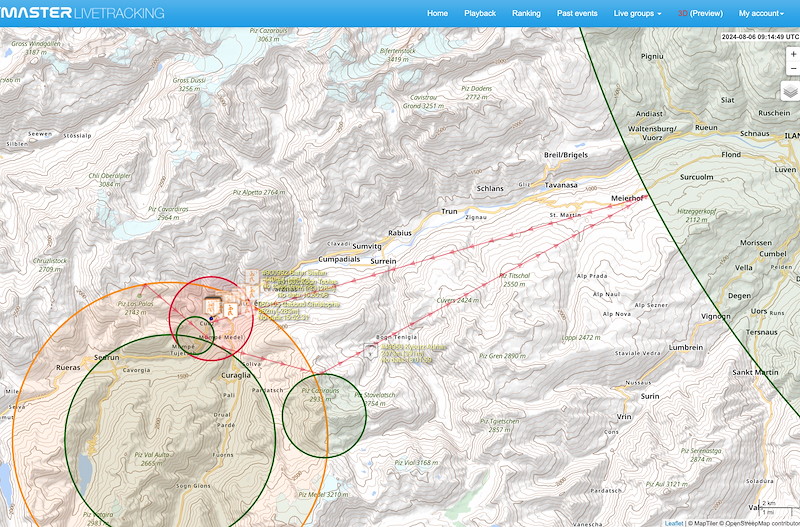Click the Surrein village label

[x=383, y=261]
